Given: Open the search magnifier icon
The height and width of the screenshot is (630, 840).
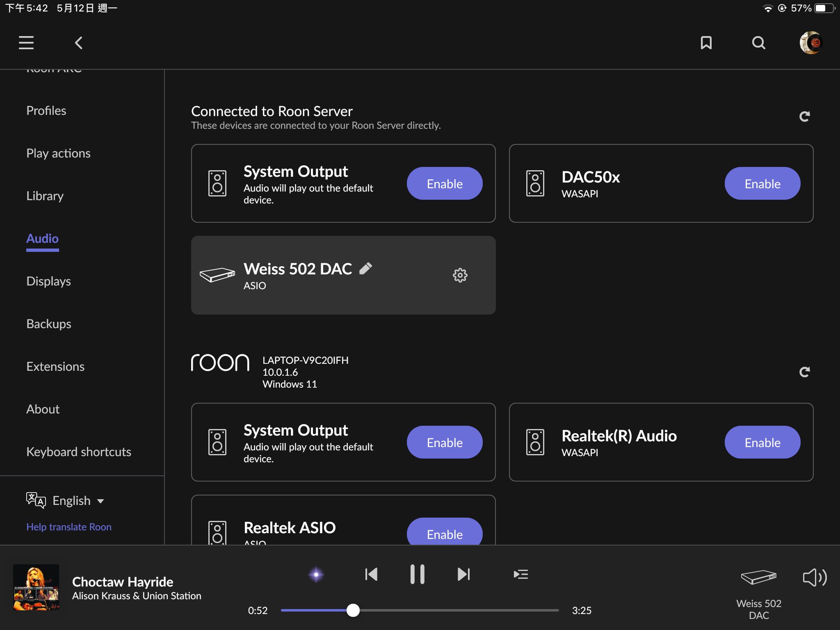Looking at the screenshot, I should [758, 43].
